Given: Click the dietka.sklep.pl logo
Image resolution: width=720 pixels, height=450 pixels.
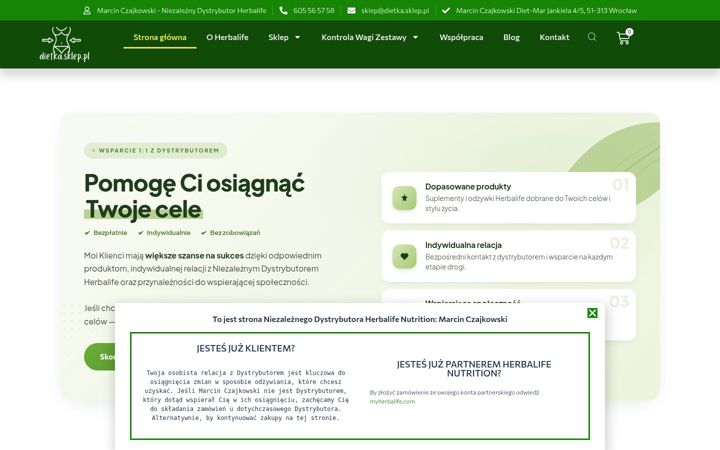Looking at the screenshot, I should (x=65, y=44).
